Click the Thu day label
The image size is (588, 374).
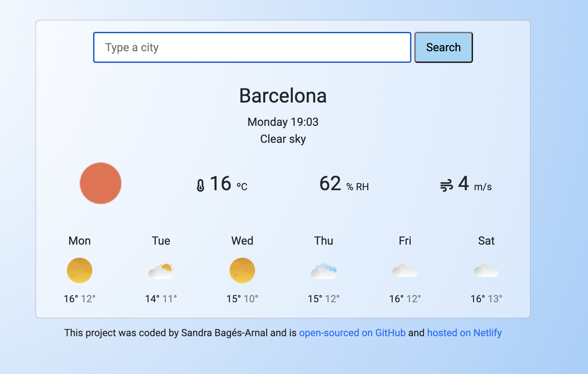click(323, 240)
